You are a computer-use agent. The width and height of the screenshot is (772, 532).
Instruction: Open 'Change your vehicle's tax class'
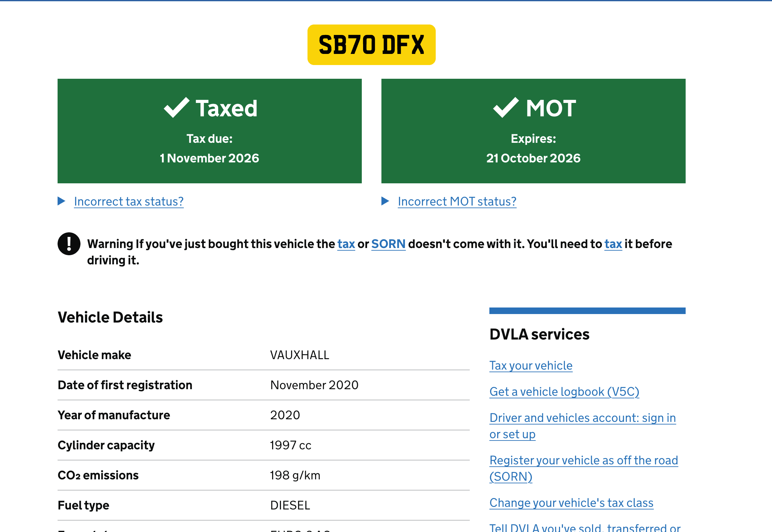pyautogui.click(x=571, y=503)
